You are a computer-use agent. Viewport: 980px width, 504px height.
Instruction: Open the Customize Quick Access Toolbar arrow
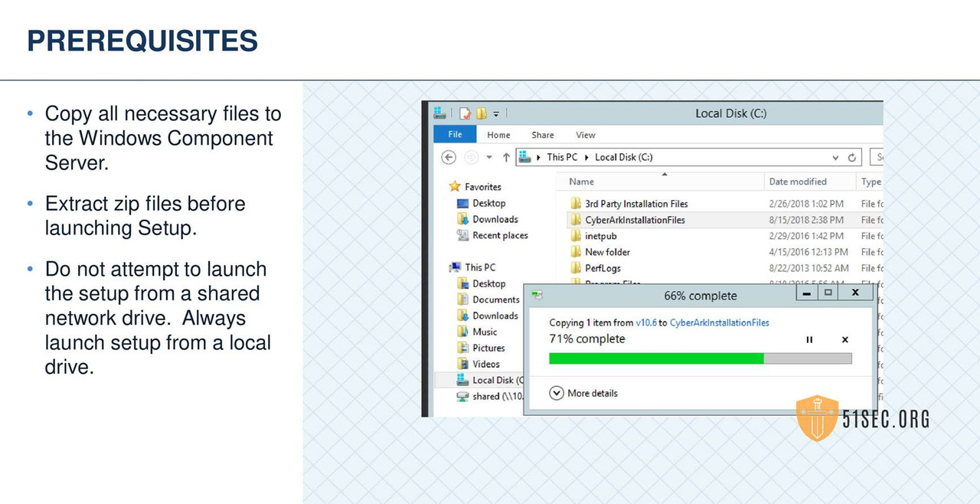[x=496, y=114]
